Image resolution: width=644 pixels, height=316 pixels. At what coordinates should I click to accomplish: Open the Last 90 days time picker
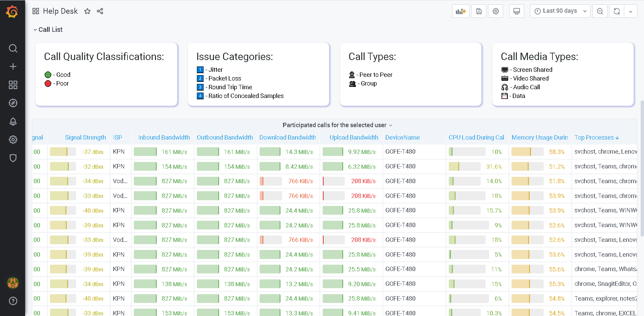560,11
